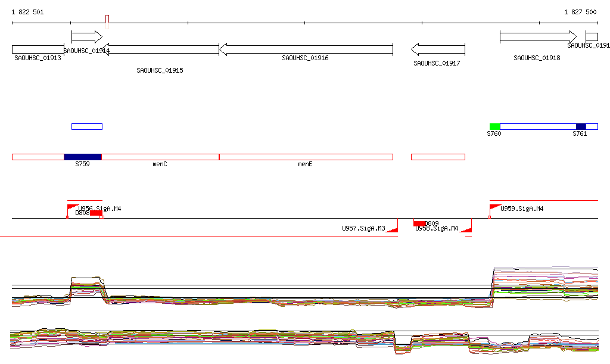Viewport: 610px width, 364px height.
Task: Click the S759 dark blue segment
Action: tap(83, 157)
